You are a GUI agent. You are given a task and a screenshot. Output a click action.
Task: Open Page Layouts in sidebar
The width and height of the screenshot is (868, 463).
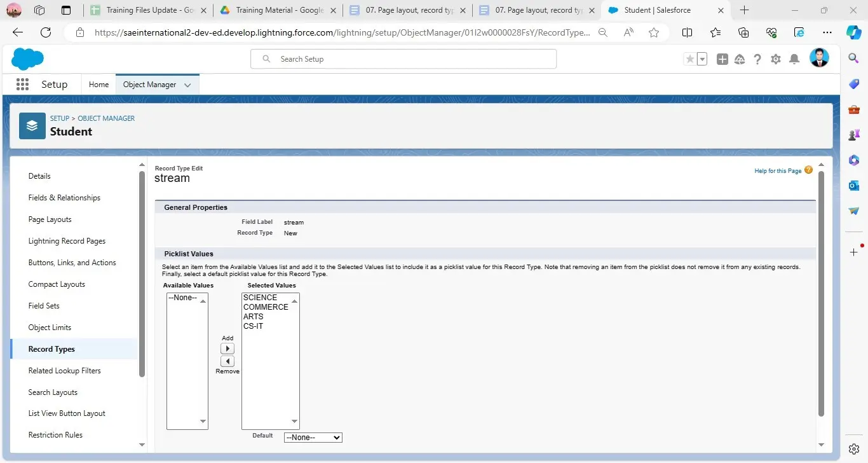[x=50, y=219]
